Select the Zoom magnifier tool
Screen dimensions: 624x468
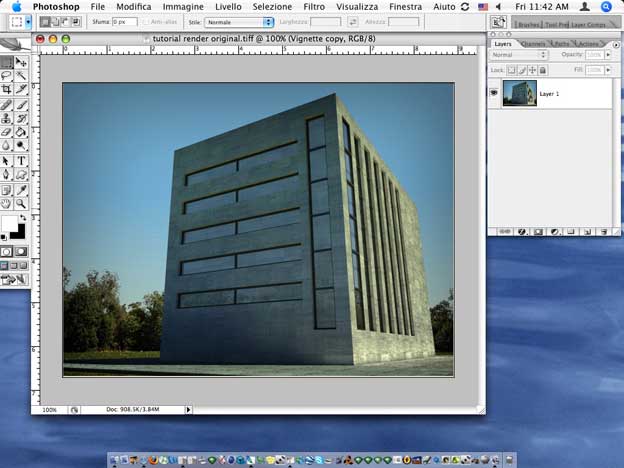pos(21,203)
